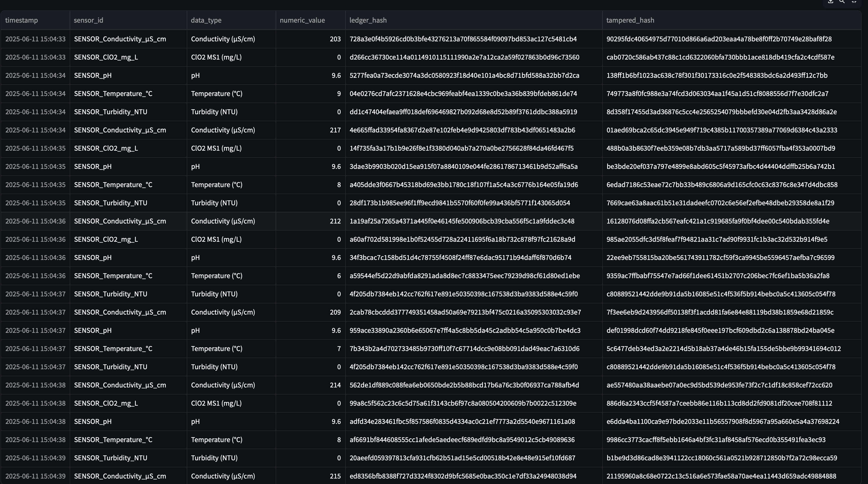
Task: Select ledger hash starting with 5277fea0a73e
Action: [474, 75]
